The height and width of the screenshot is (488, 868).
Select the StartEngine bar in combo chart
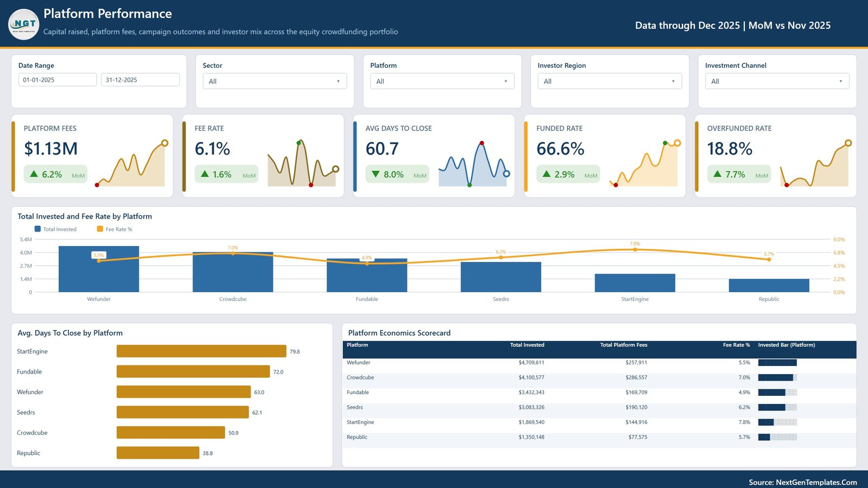point(635,283)
